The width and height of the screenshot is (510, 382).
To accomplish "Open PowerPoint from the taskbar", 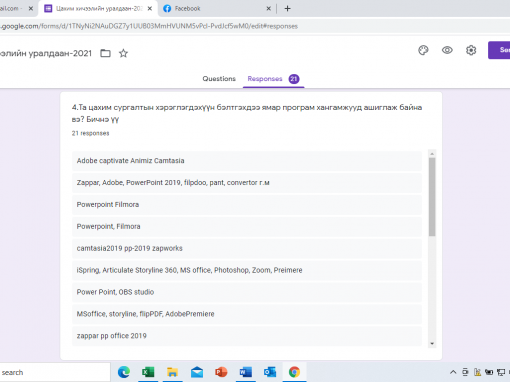I will tap(221, 372).
